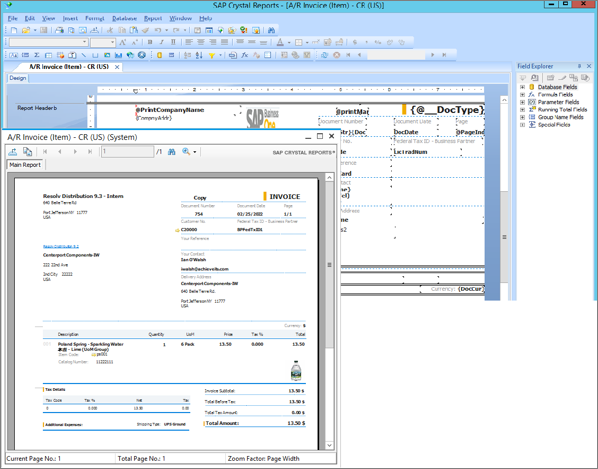Open the zoom dropdown in the preview toolbar
Viewport: 598px width, 469px height.
tap(195, 152)
